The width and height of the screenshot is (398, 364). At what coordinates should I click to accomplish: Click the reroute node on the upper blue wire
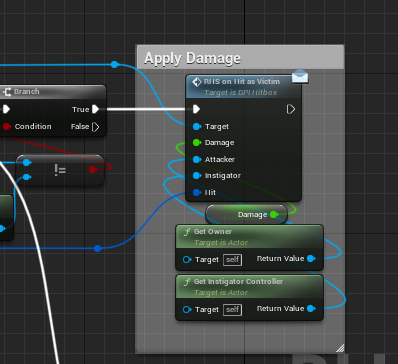115,64
